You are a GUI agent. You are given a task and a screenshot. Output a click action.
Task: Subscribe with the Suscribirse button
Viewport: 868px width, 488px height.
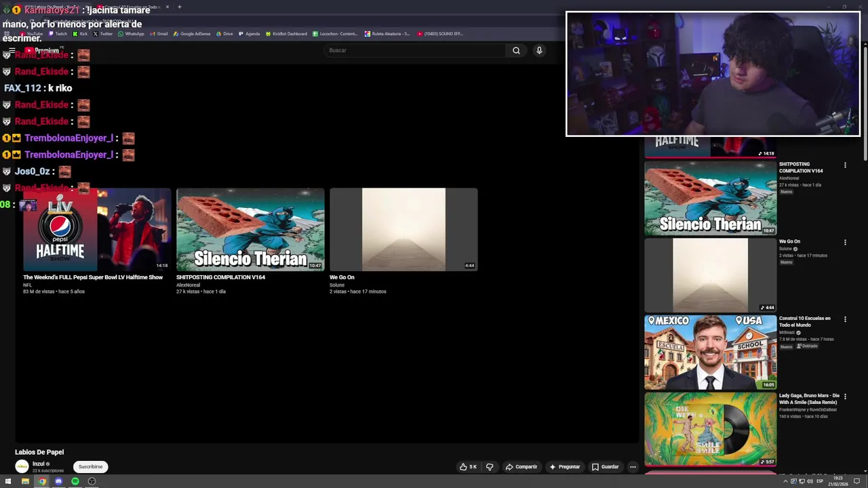[x=90, y=466]
